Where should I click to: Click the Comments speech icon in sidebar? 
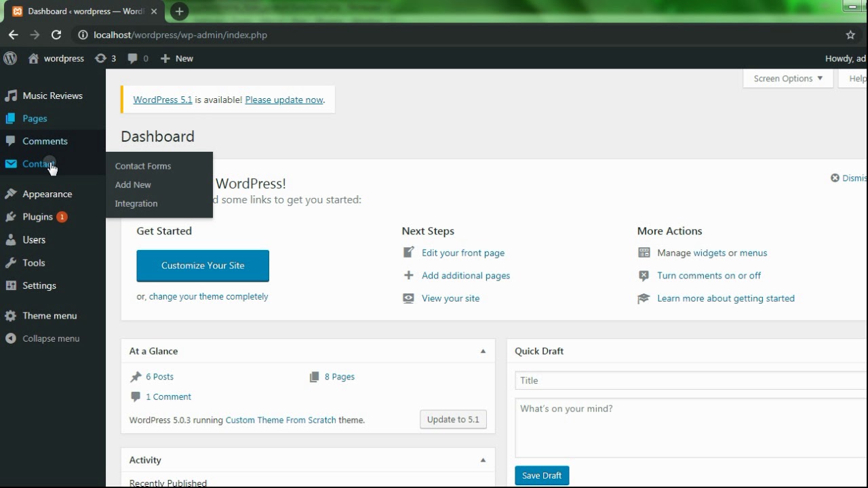(11, 141)
